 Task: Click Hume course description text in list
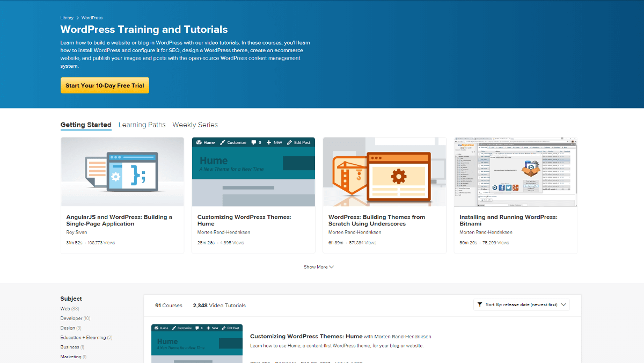tap(337, 346)
